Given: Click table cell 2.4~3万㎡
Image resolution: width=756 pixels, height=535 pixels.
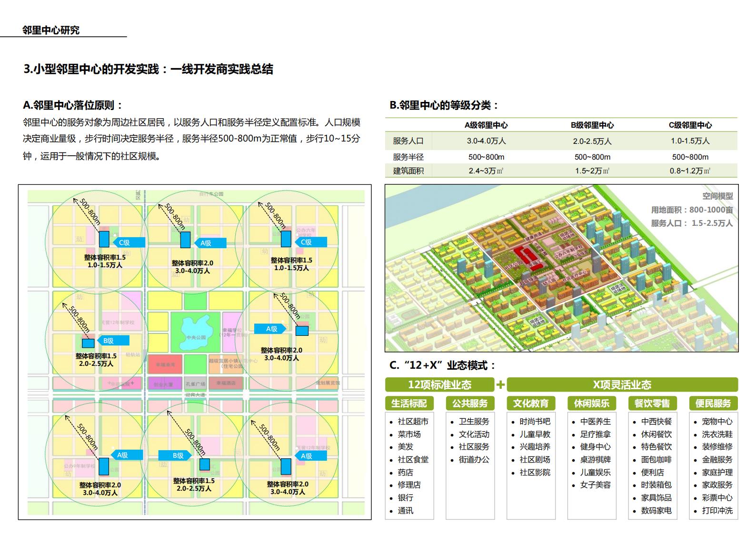Looking at the screenshot, I should tap(486, 171).
